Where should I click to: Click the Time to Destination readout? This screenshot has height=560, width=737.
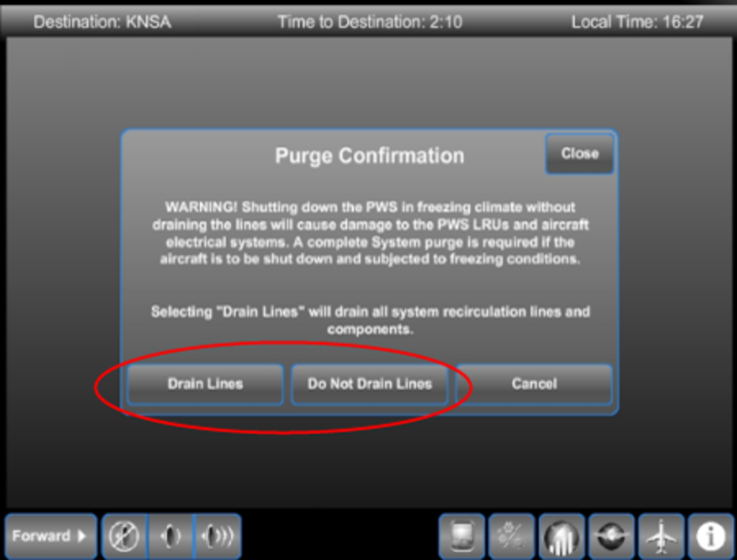[x=370, y=22]
